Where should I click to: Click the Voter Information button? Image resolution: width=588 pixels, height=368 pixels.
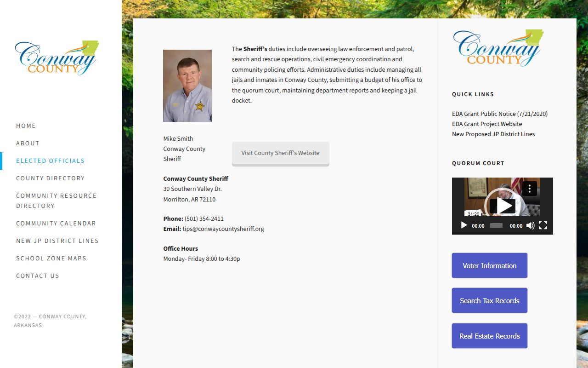click(489, 265)
